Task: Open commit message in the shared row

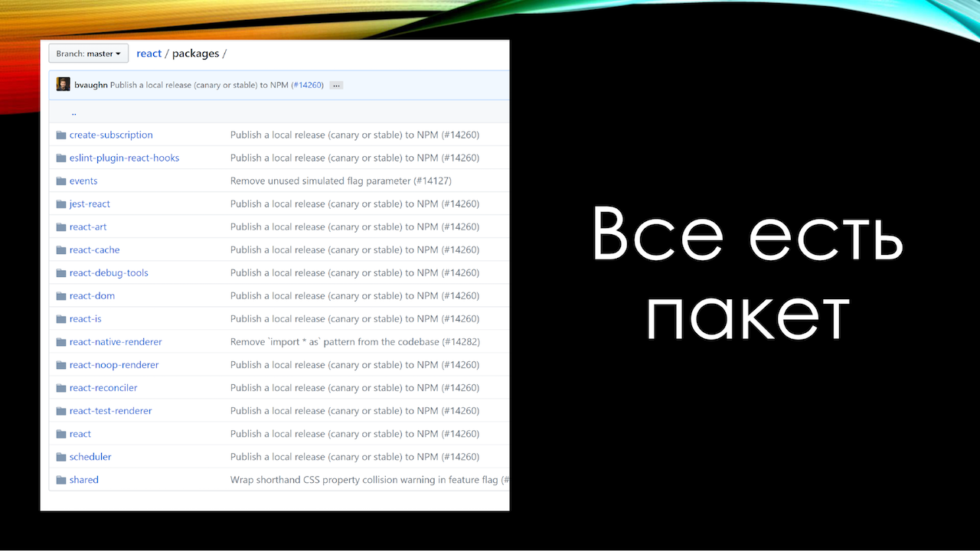Action: tap(370, 479)
